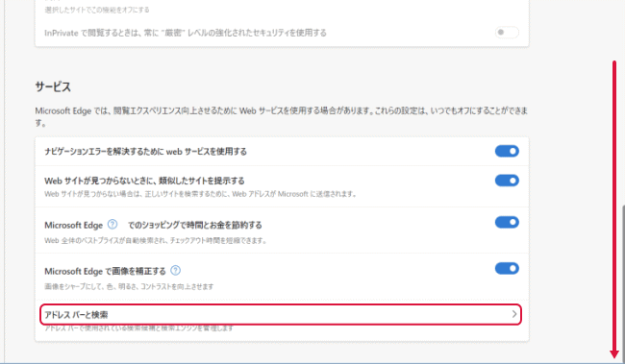Turn on strict security for InPrivate browsing

click(x=507, y=33)
